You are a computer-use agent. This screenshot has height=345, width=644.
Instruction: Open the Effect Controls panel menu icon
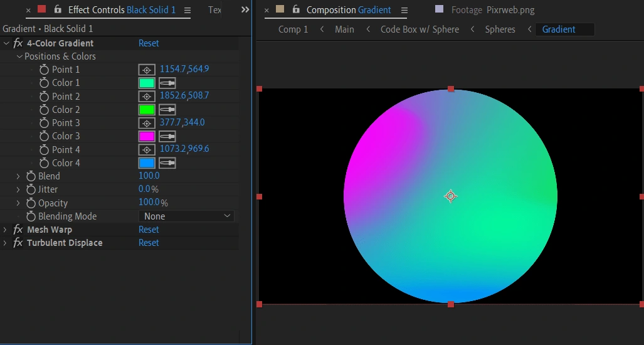pos(187,10)
